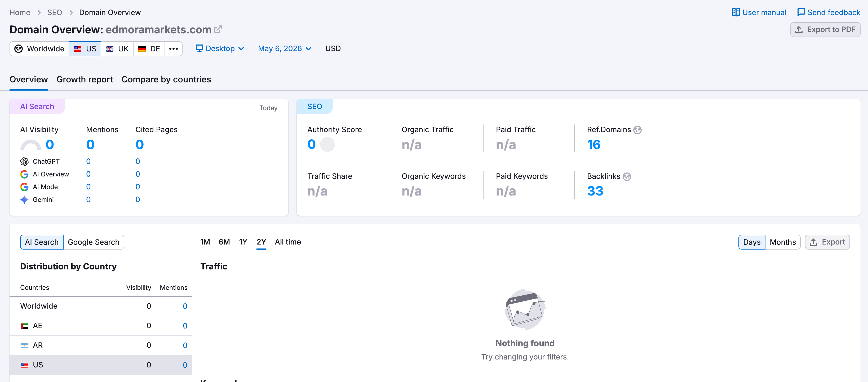Click the AE row mentions value
This screenshot has height=382, width=868.
[185, 326]
